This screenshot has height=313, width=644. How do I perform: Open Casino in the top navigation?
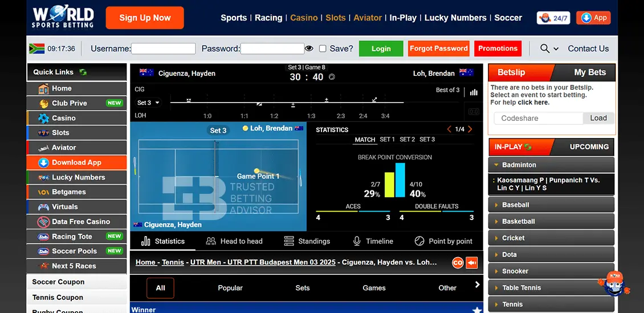[304, 18]
